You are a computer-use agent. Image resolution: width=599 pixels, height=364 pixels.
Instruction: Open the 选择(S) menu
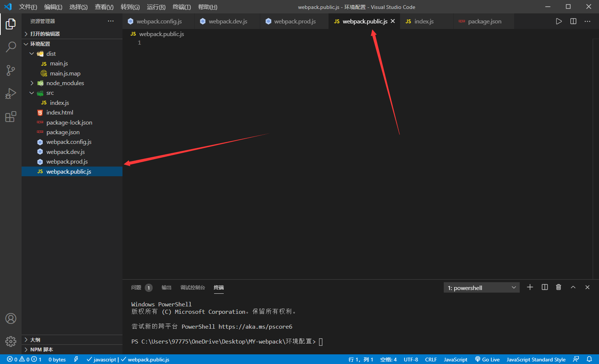point(79,7)
